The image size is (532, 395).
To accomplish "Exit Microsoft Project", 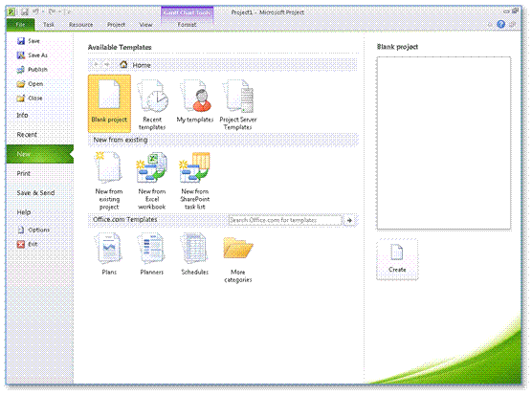I will (x=28, y=244).
